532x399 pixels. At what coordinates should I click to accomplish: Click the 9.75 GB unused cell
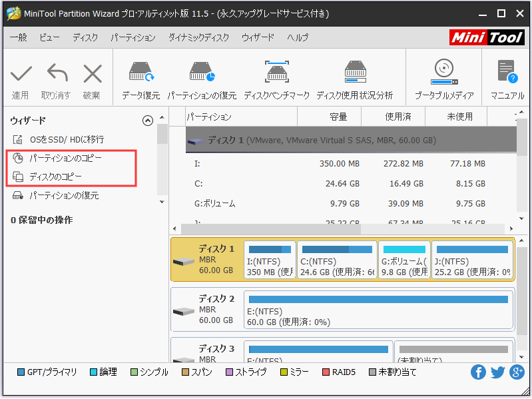tap(471, 204)
